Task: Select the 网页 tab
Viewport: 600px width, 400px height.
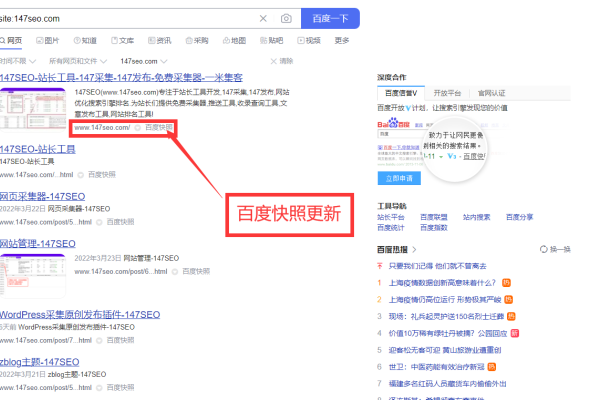Action: 11,40
